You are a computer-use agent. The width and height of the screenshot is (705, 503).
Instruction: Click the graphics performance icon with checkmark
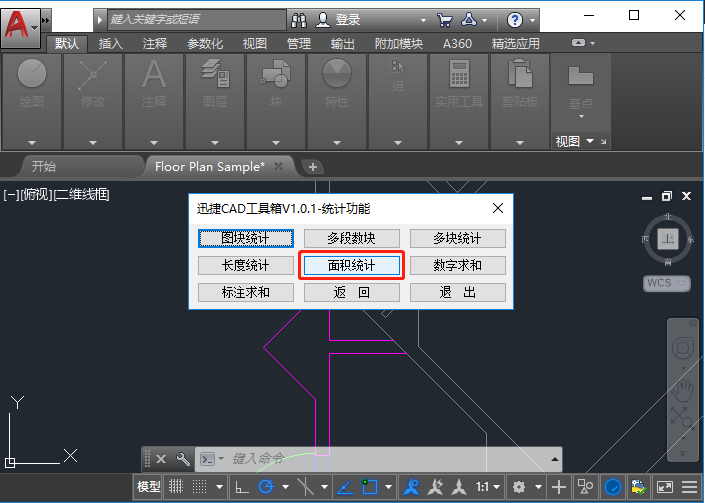[638, 487]
